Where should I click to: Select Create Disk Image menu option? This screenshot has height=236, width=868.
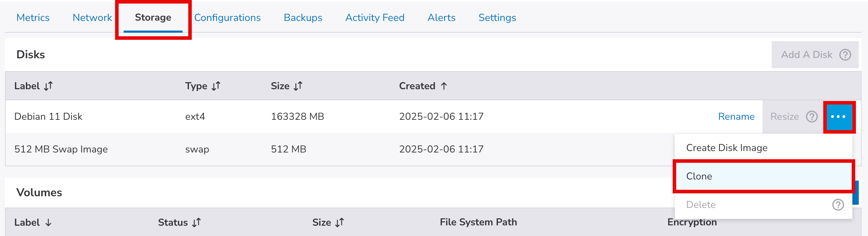(727, 148)
